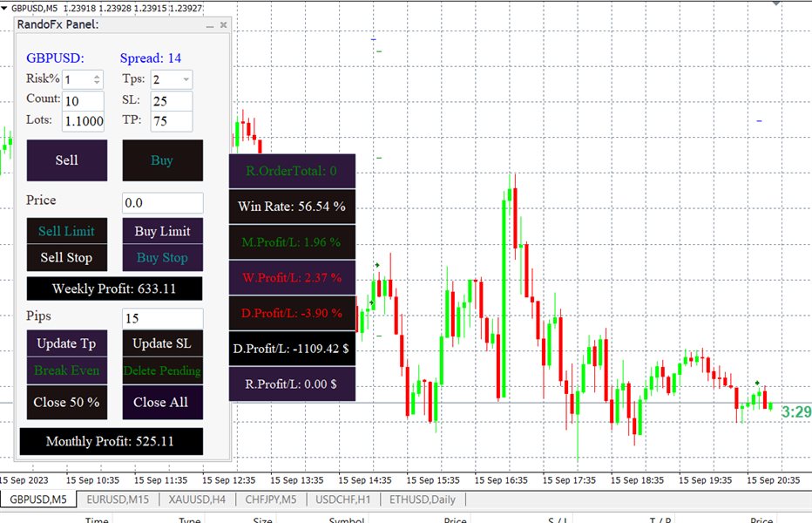812x523 pixels.
Task: Click Win Rate: 56.54 % box
Action: coord(292,207)
